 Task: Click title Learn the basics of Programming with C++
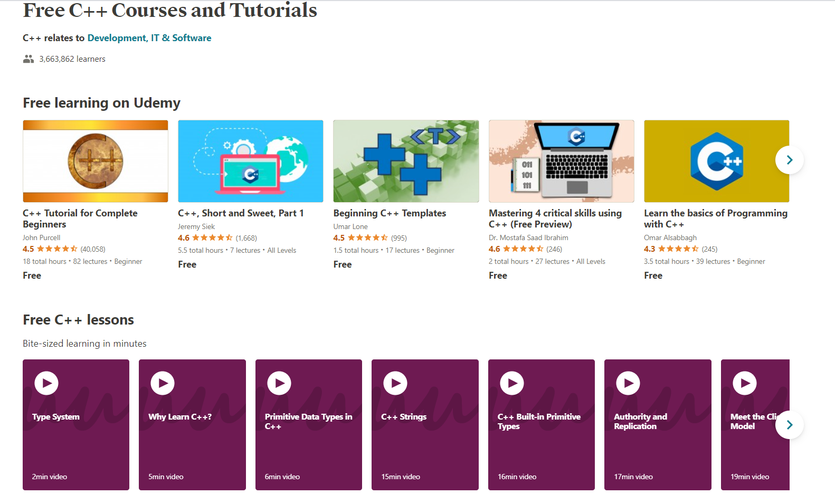click(x=716, y=218)
